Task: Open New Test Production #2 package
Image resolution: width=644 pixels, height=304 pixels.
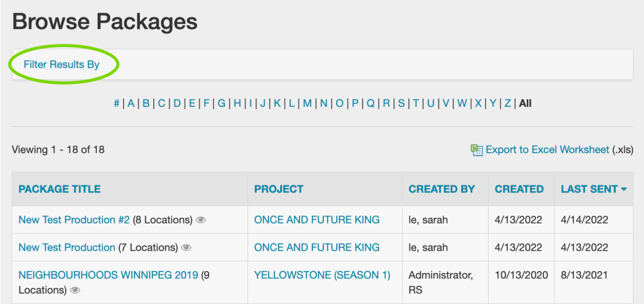Action: [74, 220]
